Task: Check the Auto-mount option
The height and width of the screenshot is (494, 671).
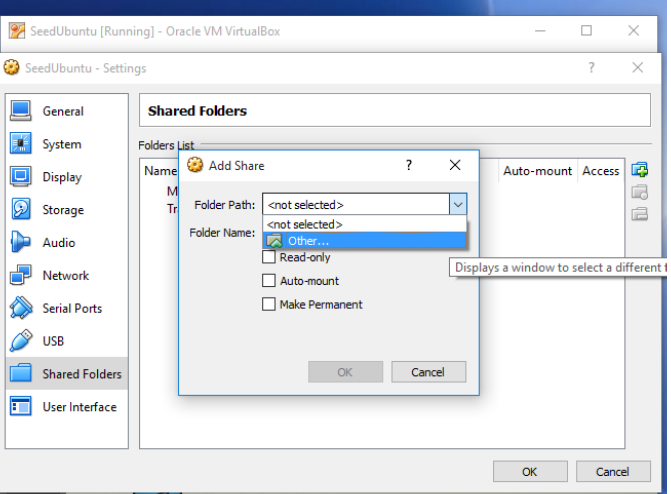Action: pyautogui.click(x=269, y=281)
